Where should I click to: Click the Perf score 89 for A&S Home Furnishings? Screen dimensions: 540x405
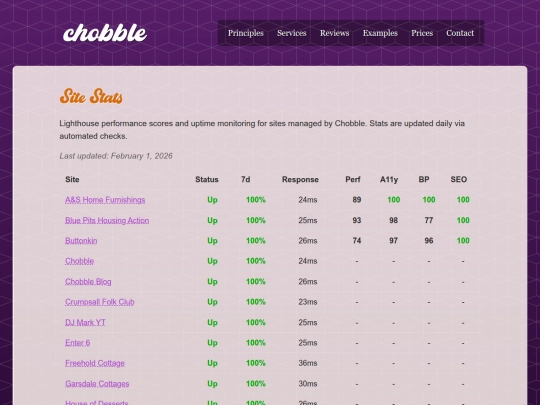[x=357, y=200]
